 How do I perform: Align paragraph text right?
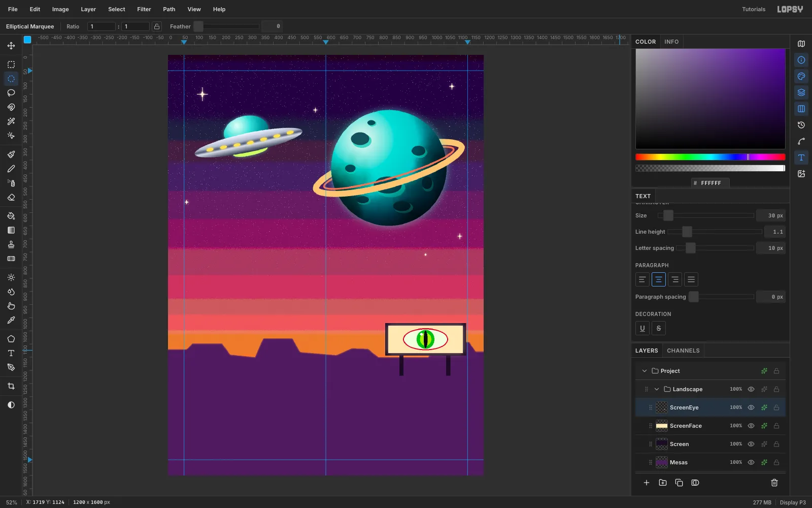(x=675, y=279)
